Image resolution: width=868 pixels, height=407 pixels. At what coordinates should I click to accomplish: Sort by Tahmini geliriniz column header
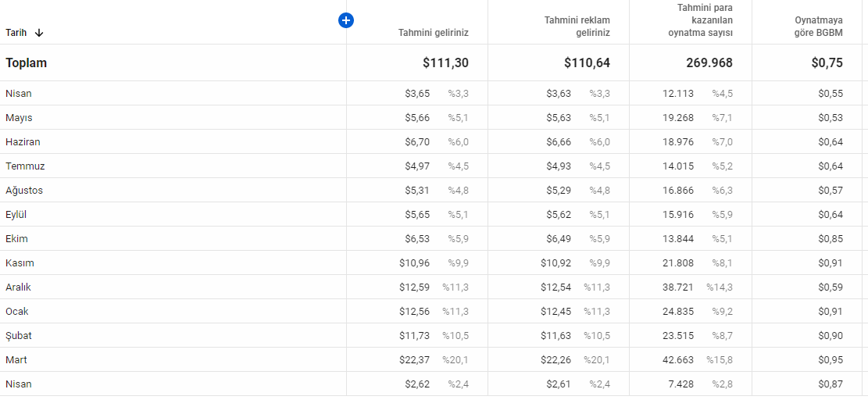pyautogui.click(x=434, y=33)
